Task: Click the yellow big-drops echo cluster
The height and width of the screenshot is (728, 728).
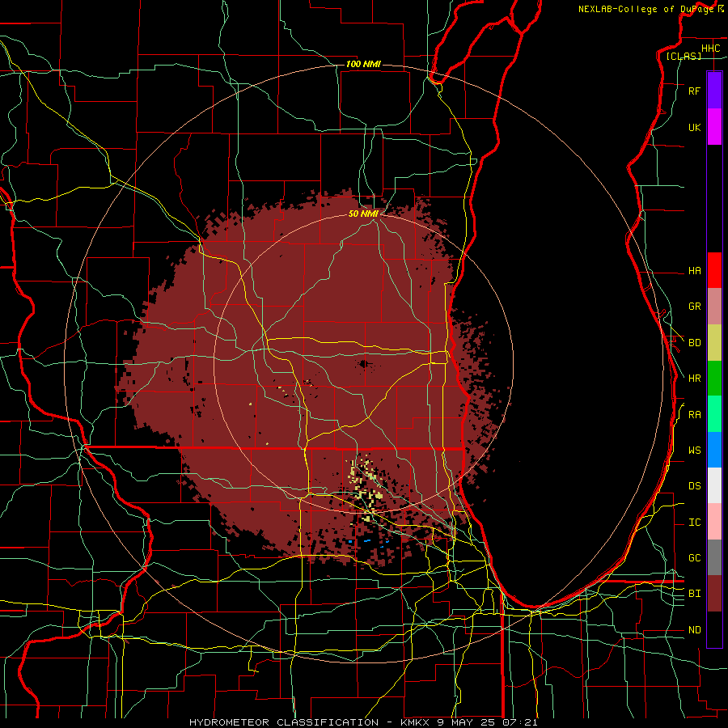Action: coord(366,488)
